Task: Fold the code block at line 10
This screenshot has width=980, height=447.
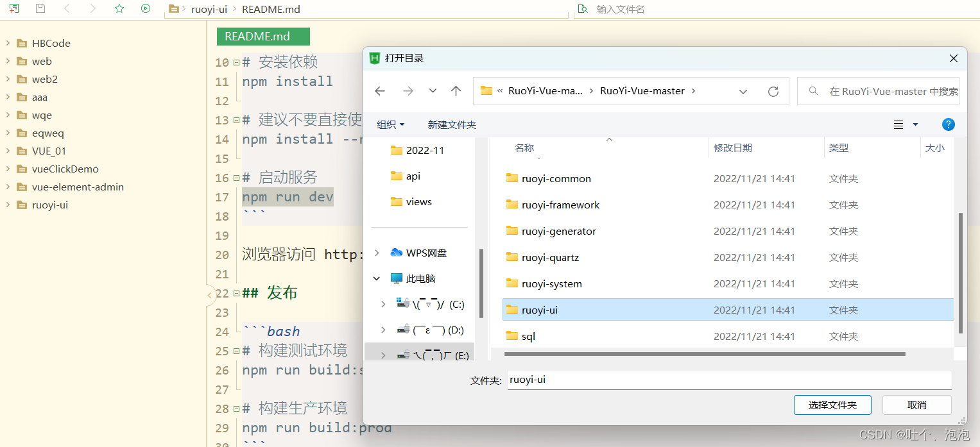Action: click(x=236, y=63)
